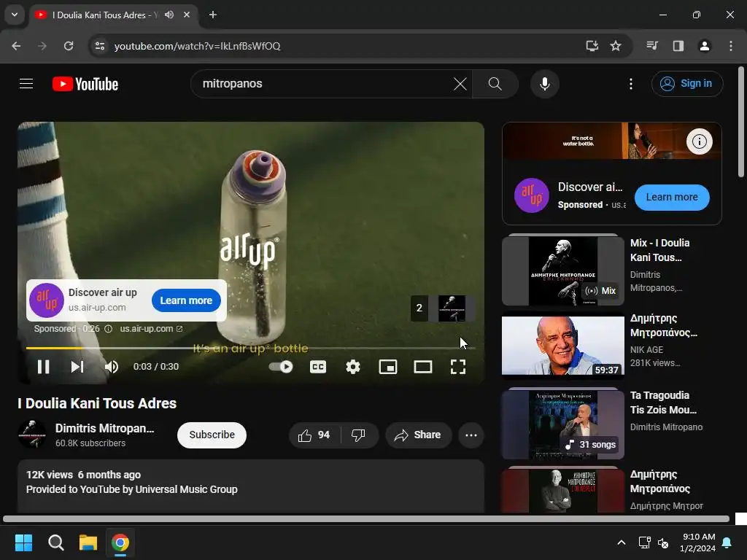Open Windows taskbar search
The width and height of the screenshot is (747, 560).
click(x=55, y=542)
